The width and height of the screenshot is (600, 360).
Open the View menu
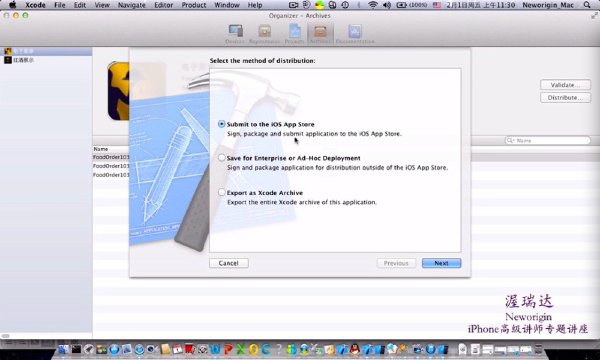(x=102, y=5)
